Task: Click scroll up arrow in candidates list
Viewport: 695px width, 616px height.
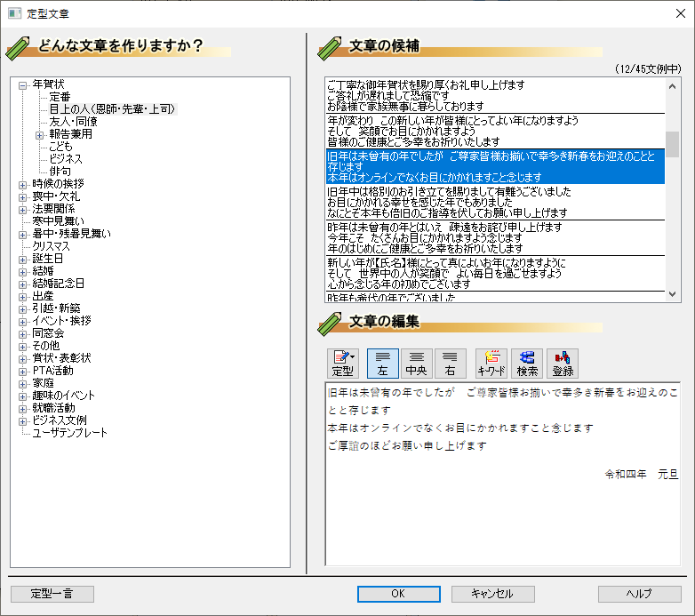Action: (672, 86)
